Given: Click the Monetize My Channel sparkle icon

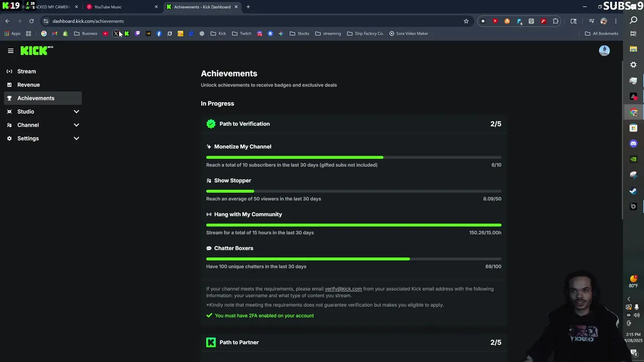Looking at the screenshot, I should click(209, 147).
